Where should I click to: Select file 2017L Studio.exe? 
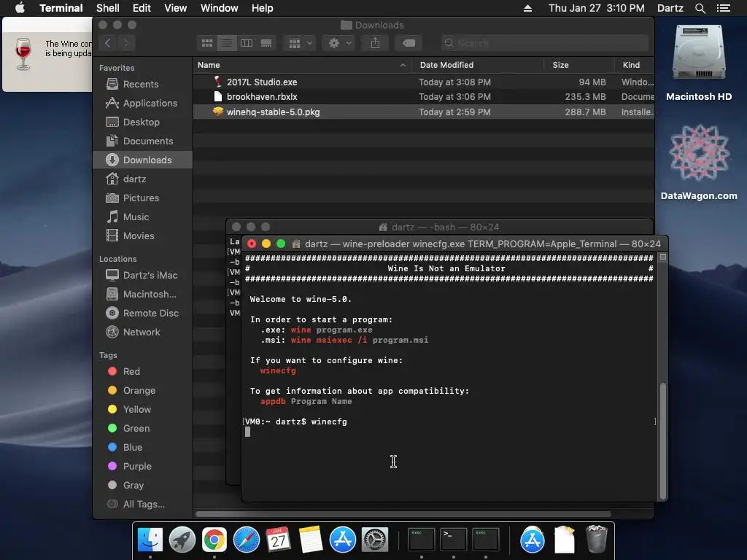click(x=424, y=82)
